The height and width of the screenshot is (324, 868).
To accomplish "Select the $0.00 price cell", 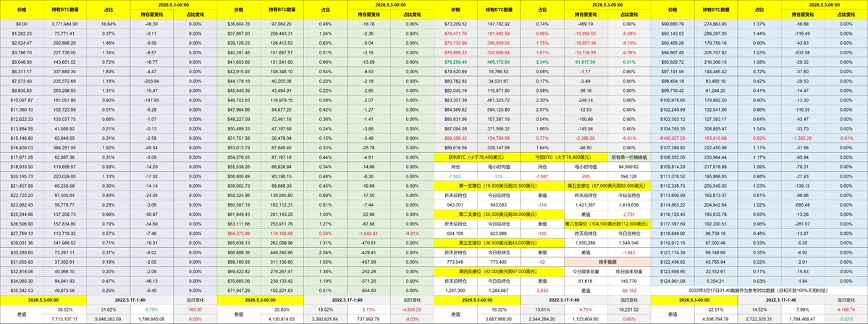I will click(22, 25).
